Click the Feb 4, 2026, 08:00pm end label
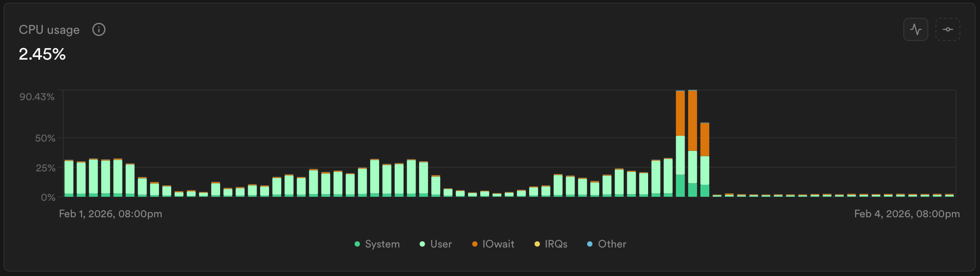The width and height of the screenshot is (980, 276). click(x=906, y=214)
